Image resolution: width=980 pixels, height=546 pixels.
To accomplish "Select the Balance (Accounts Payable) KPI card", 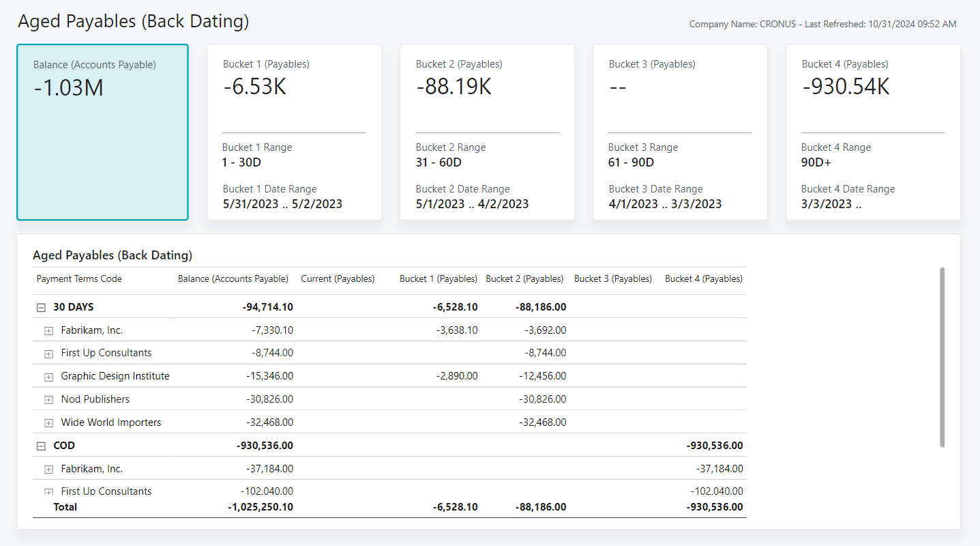I will [x=102, y=132].
